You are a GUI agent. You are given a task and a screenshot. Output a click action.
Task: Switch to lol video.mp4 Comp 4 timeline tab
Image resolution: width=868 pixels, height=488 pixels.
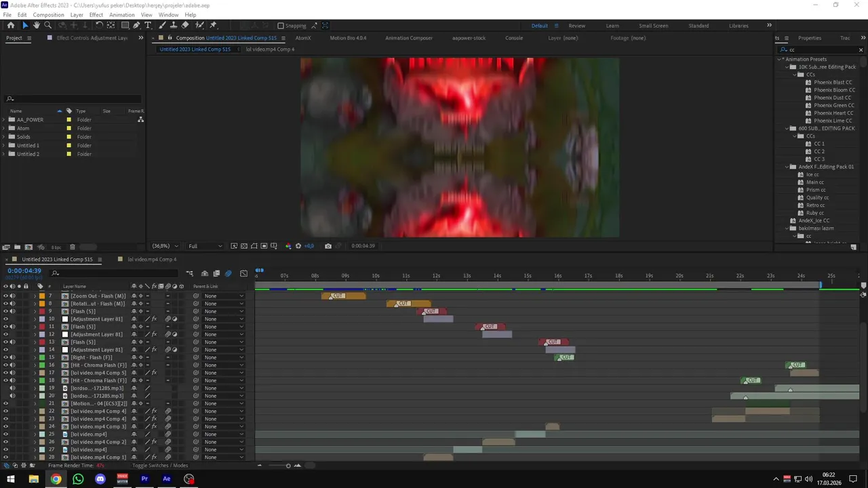[x=152, y=260]
